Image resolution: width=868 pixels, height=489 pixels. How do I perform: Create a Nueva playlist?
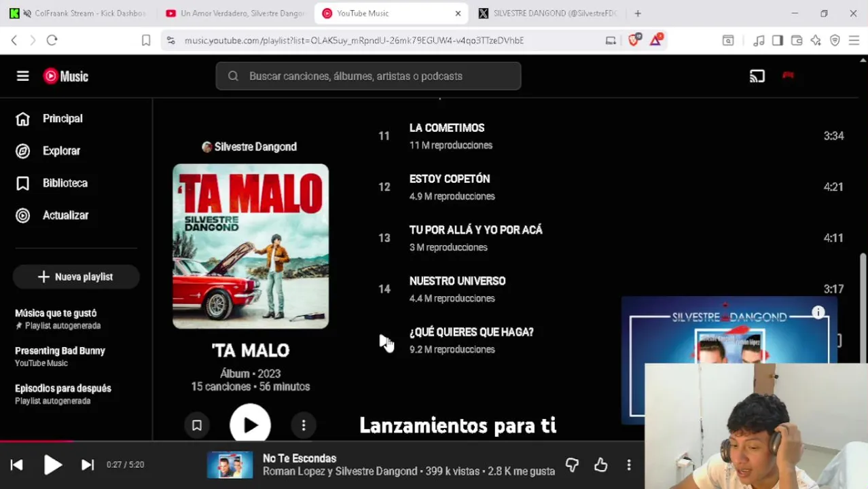point(76,277)
